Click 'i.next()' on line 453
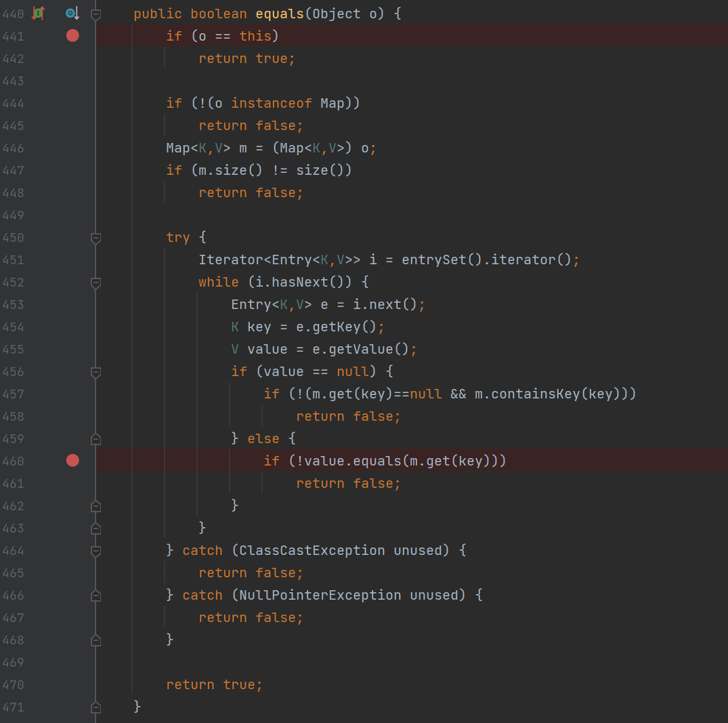Viewport: 728px width, 723px height. click(x=385, y=304)
